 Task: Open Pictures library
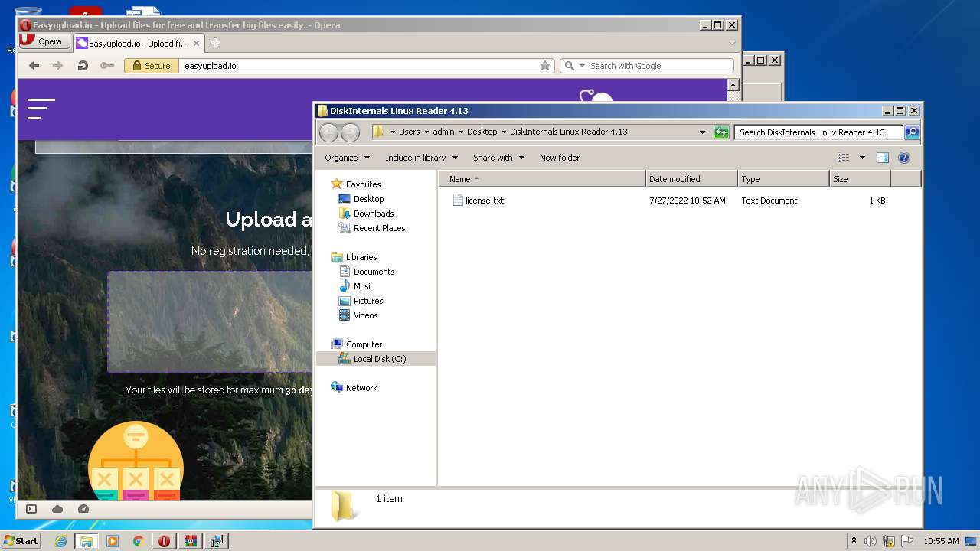tap(368, 301)
